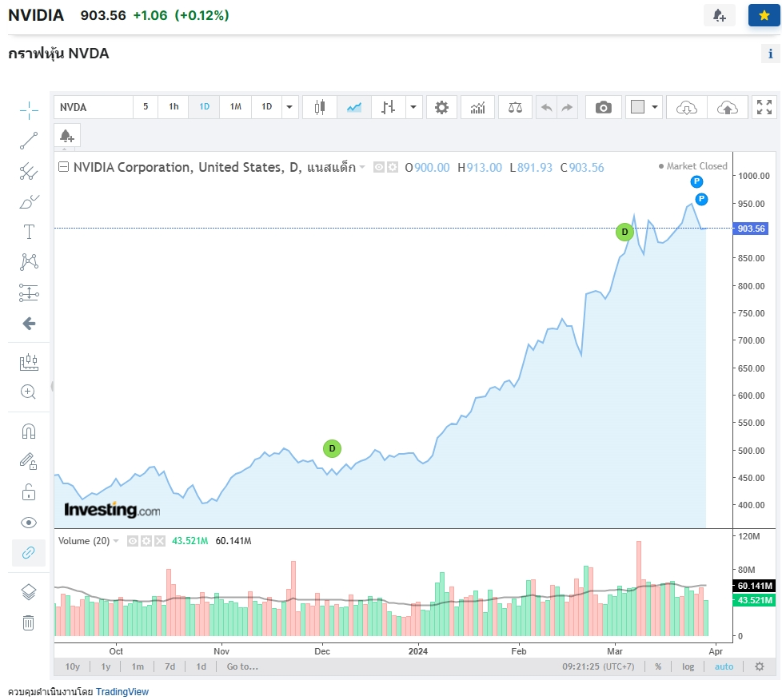Click the Go to... button
Image resolution: width=782 pixels, height=700 pixels.
[242, 666]
